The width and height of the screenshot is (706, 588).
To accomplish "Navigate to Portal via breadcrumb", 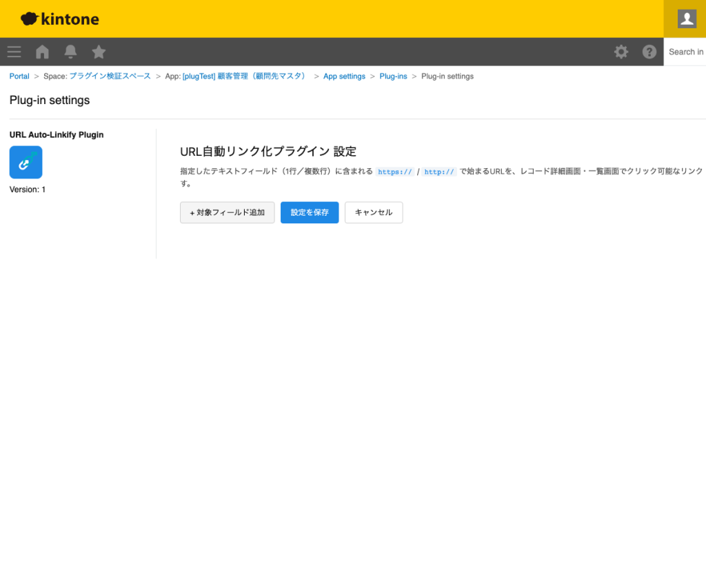I will (19, 76).
